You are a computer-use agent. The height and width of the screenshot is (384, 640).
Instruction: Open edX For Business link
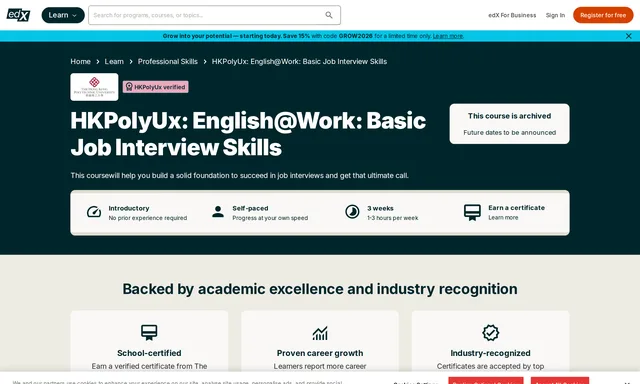(512, 15)
